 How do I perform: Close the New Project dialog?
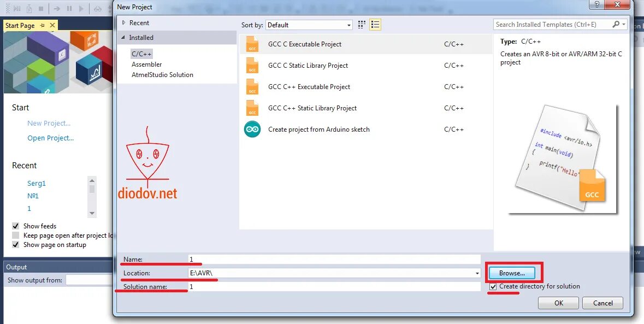coord(617,4)
